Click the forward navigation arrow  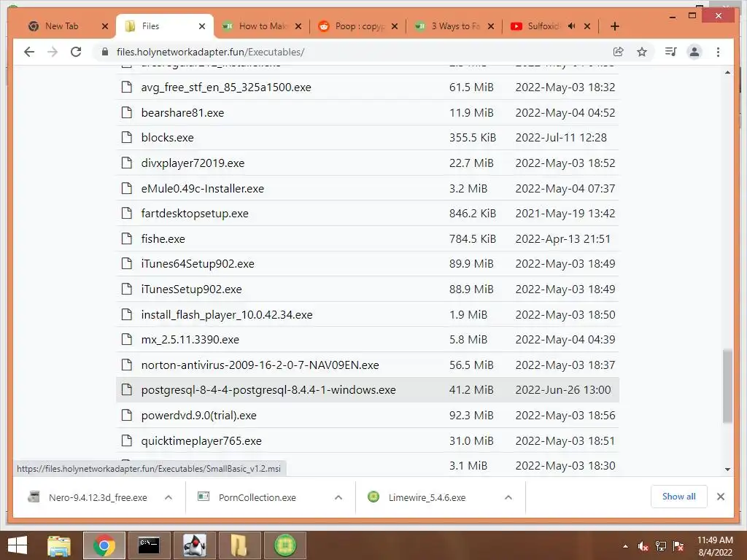pos(53,52)
